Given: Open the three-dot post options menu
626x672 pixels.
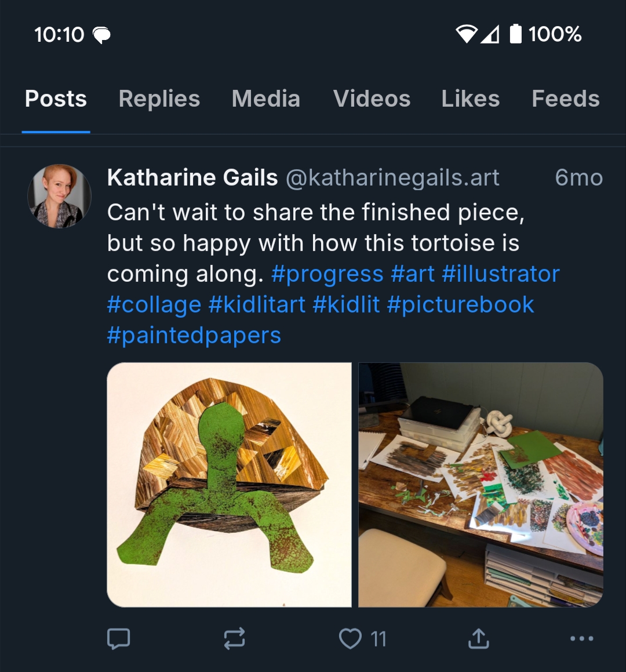Looking at the screenshot, I should pyautogui.click(x=581, y=638).
